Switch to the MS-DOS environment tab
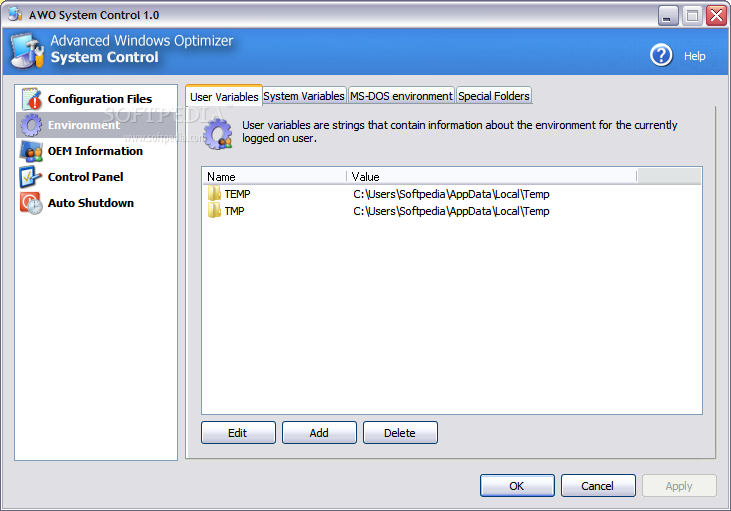 point(401,96)
